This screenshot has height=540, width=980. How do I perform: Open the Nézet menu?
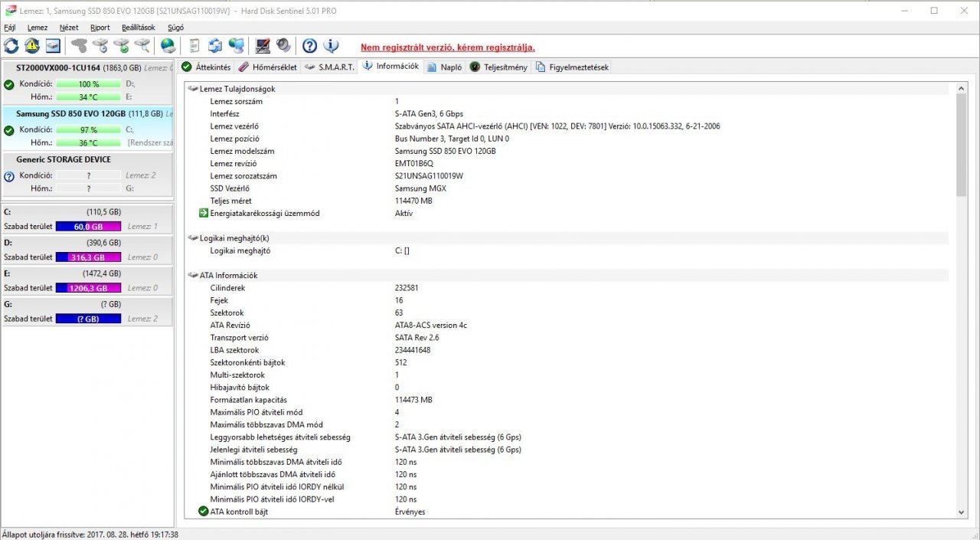click(69, 28)
